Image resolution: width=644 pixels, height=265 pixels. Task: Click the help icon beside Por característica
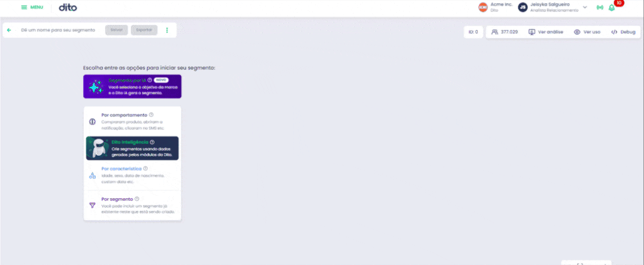pyautogui.click(x=146, y=169)
